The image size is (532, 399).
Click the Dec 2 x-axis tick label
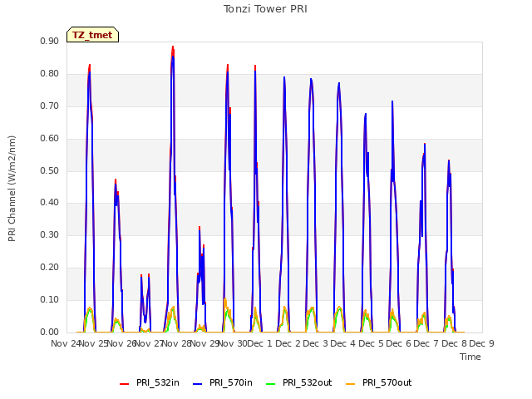click(288, 343)
